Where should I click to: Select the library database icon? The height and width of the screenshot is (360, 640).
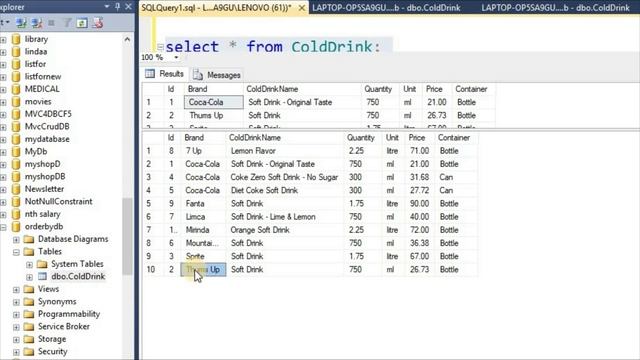[x=16, y=39]
